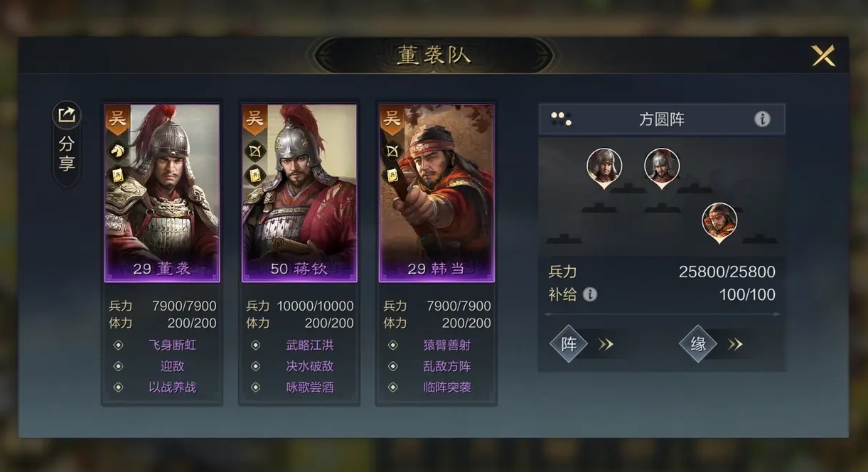The image size is (868, 472).
Task: Click the archer icon on 韩当 card
Action: [390, 151]
